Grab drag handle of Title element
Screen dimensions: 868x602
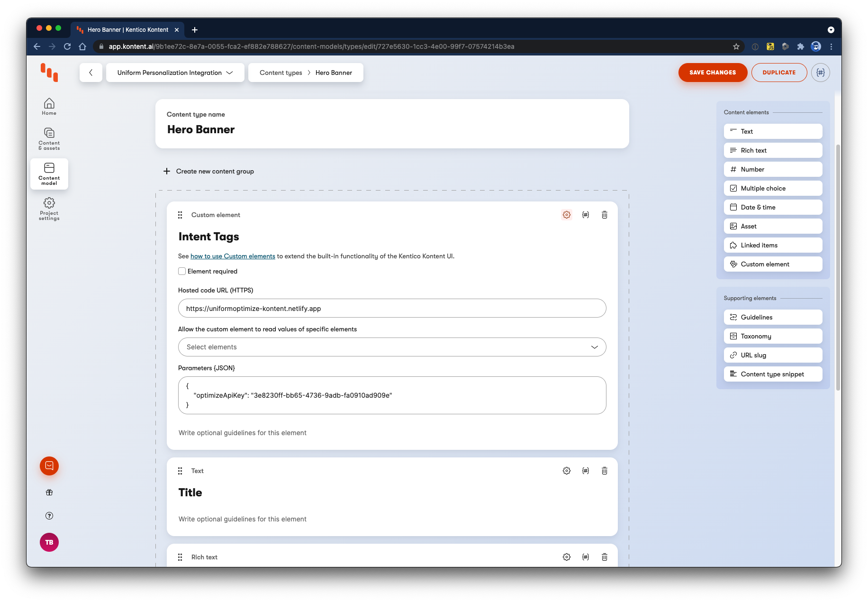point(180,471)
